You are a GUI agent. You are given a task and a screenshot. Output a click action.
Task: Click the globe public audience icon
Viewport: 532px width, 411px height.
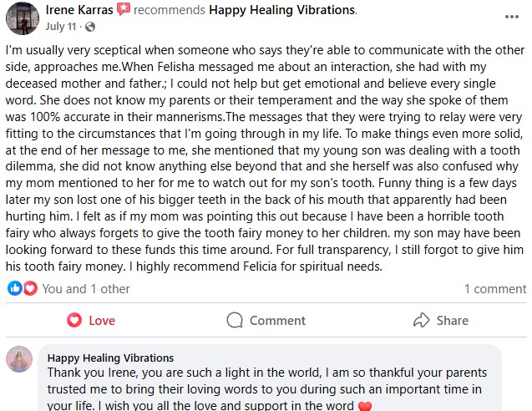pos(89,27)
